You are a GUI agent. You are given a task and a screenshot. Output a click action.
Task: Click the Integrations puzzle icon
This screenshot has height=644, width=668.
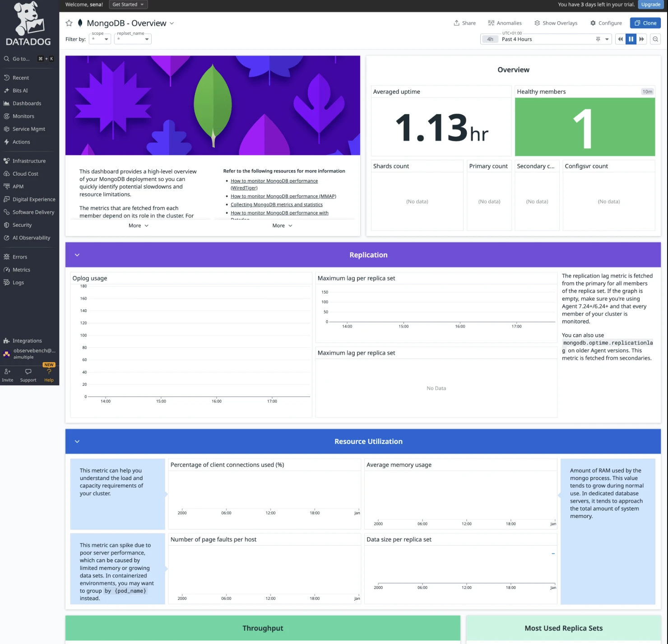[7, 341]
